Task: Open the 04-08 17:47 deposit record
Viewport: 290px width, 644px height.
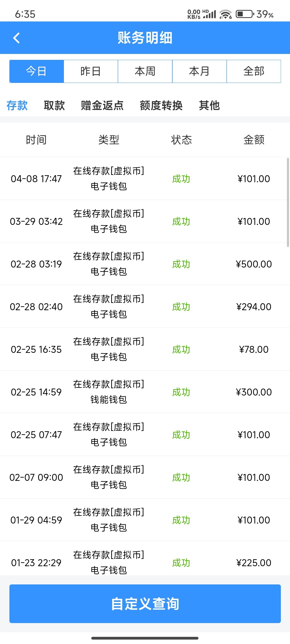Action: 145,179
